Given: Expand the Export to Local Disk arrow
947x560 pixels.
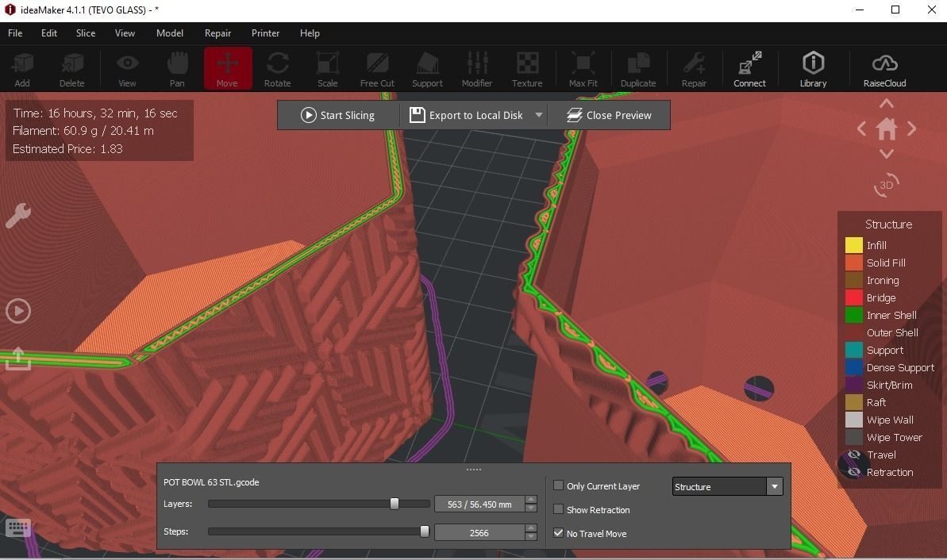Looking at the screenshot, I should click(539, 115).
